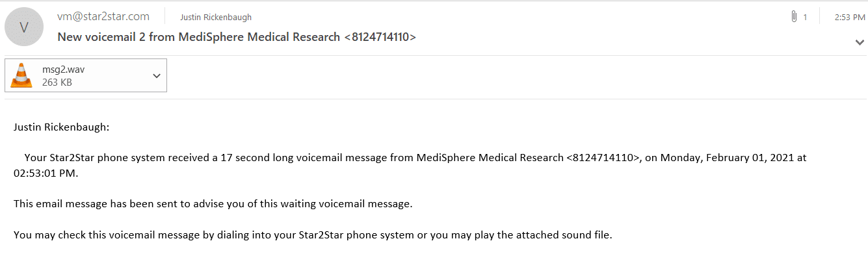This screenshot has height=267, width=868.
Task: Click the attachment count number beside paperclip
Action: [x=805, y=17]
